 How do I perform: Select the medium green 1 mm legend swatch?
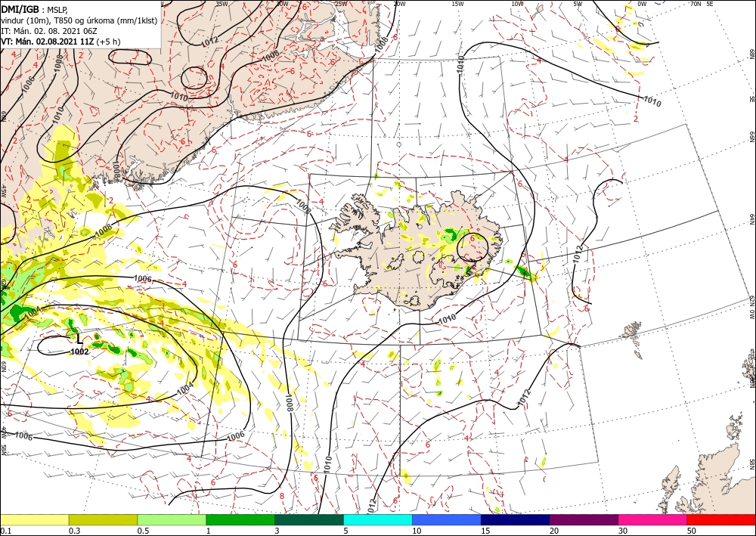(240, 519)
